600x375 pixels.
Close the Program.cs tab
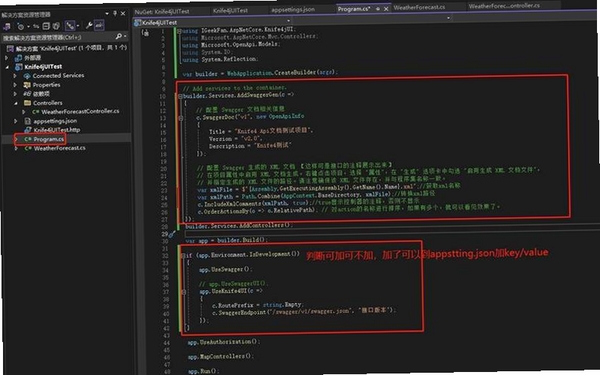(386, 9)
